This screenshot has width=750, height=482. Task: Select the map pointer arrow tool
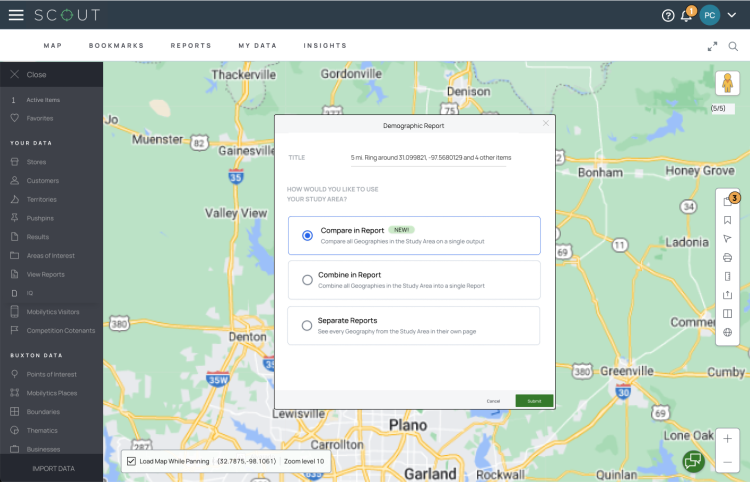[728, 239]
